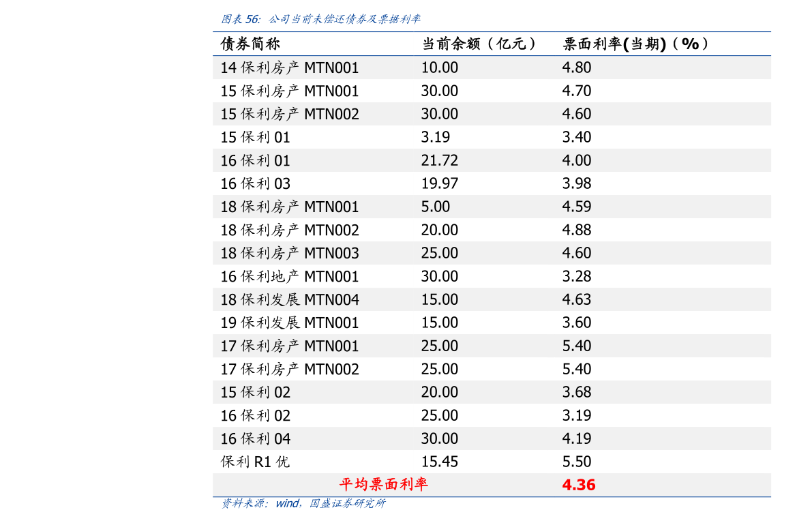Click the 18 保利房产 MTN003 bond name
The width and height of the screenshot is (812, 523).
[289, 253]
